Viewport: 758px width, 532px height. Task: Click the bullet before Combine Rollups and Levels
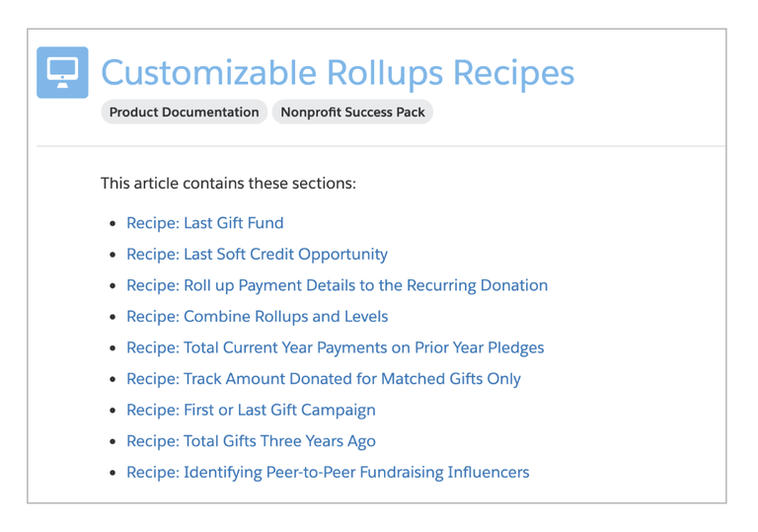tap(113, 317)
